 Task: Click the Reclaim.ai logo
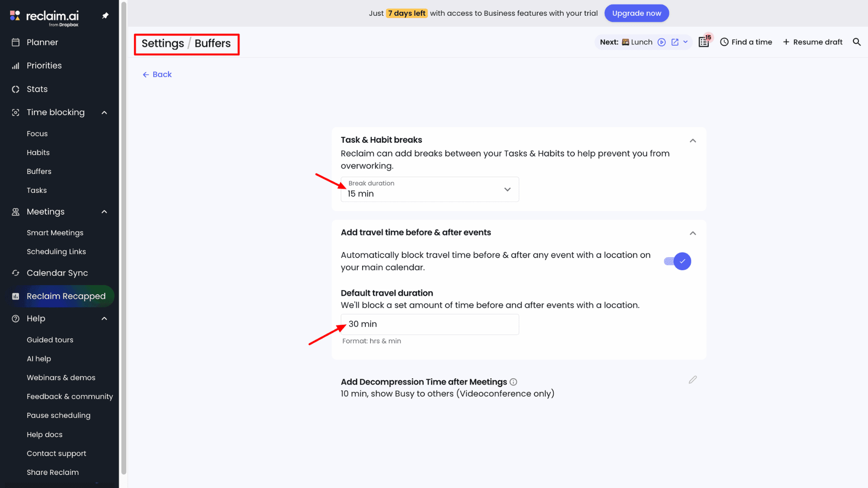click(45, 17)
